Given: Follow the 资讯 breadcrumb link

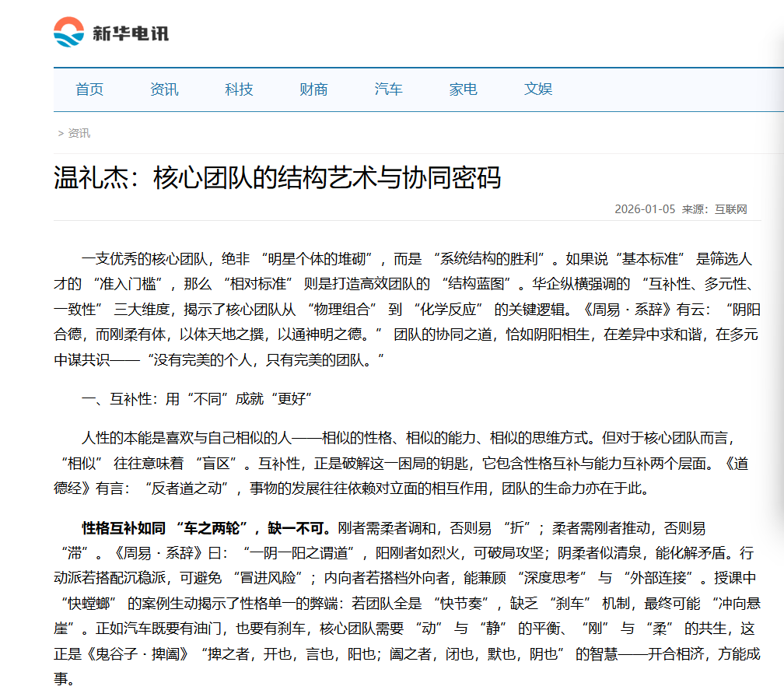Looking at the screenshot, I should tap(78, 132).
